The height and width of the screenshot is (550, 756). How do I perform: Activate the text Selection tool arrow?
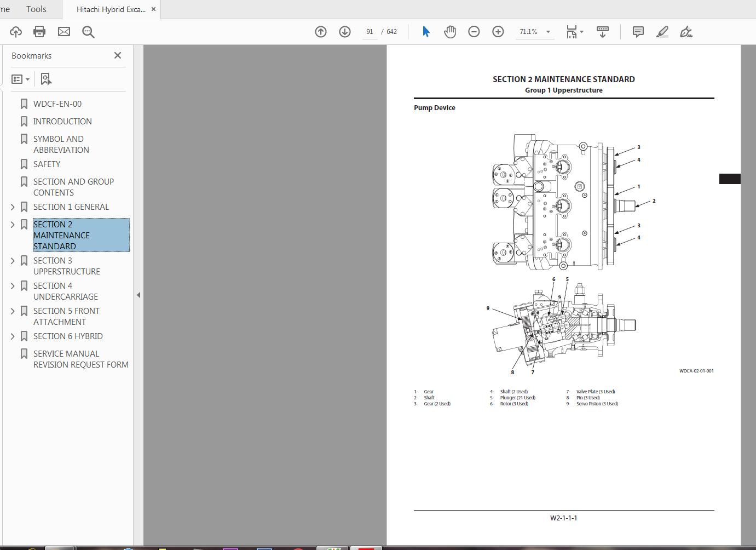[x=425, y=31]
